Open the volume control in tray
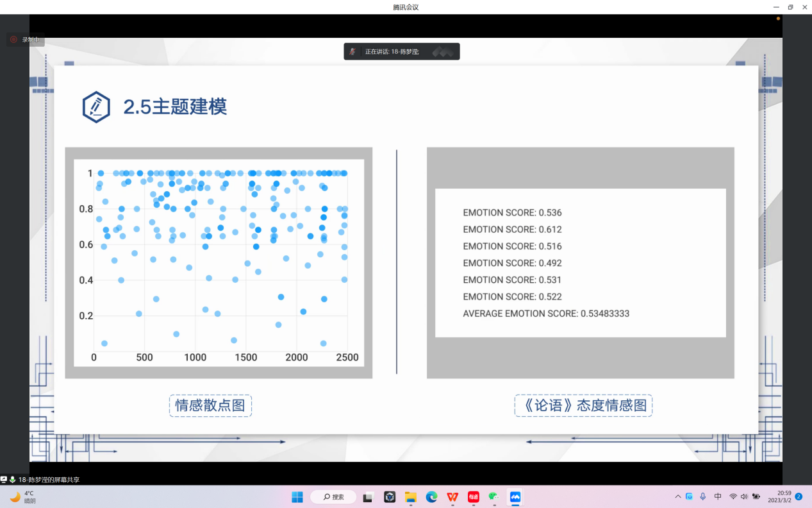 [744, 497]
